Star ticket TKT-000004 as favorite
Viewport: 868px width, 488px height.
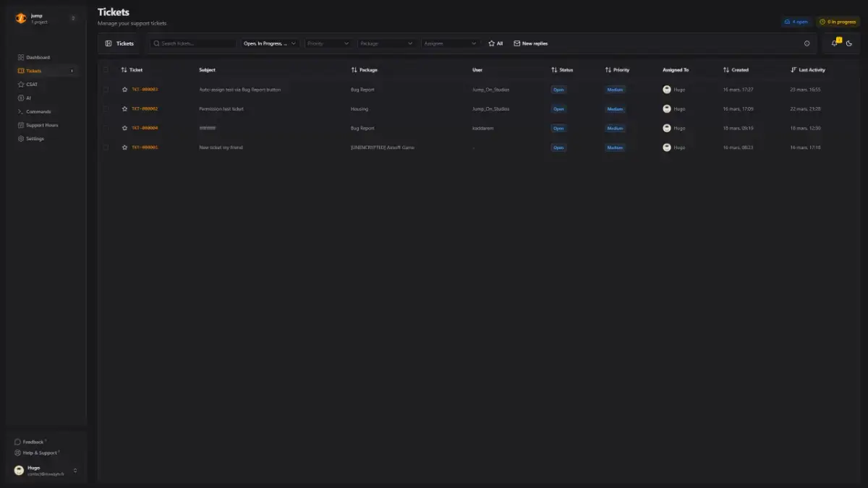pos(124,128)
